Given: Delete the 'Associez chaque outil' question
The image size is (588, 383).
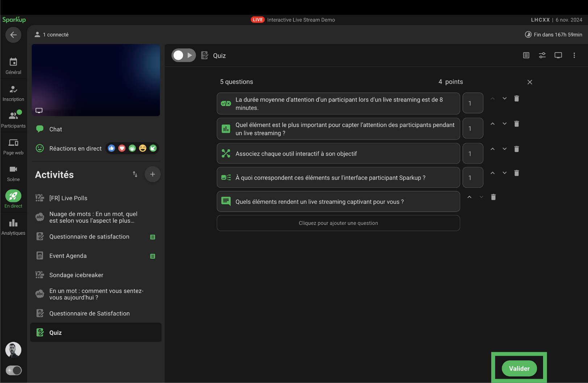Looking at the screenshot, I should [x=517, y=149].
